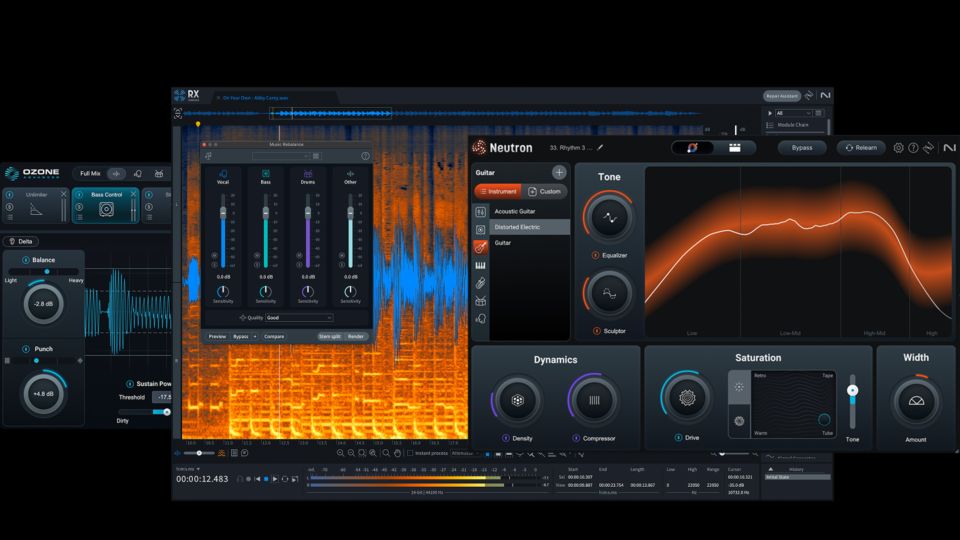Open the All filter dropdown in RX module list
Image resolution: width=960 pixels, height=540 pixels.
793,113
